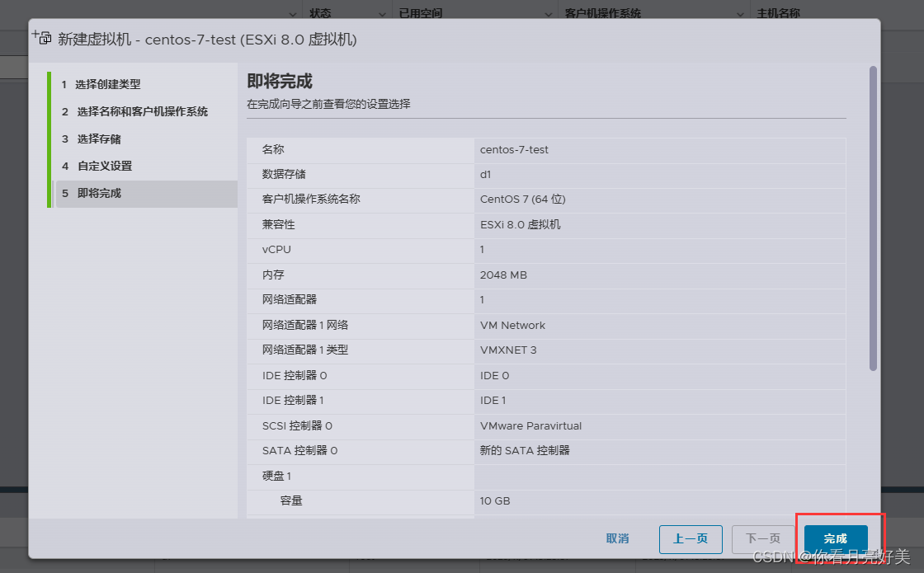Select the 即将完成 step

[101, 193]
